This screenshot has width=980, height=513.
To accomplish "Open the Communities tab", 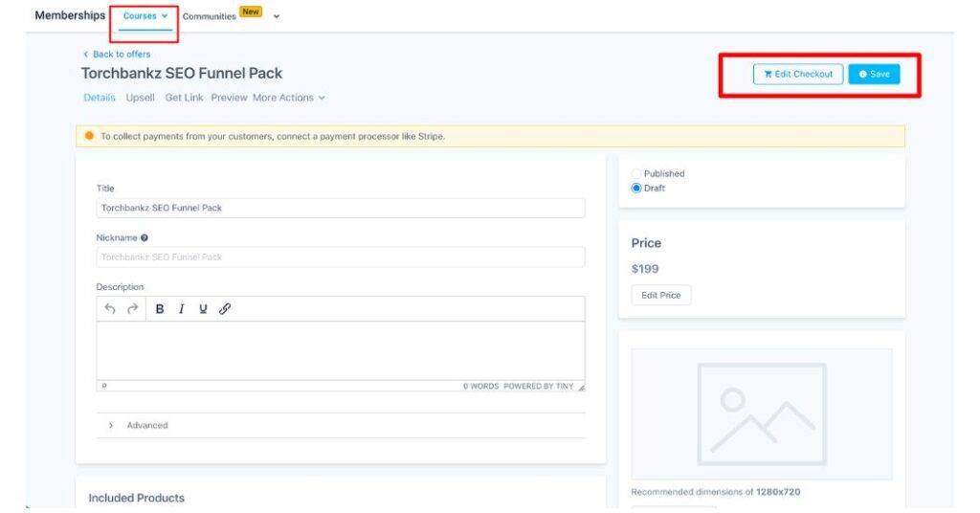I will tap(210, 17).
